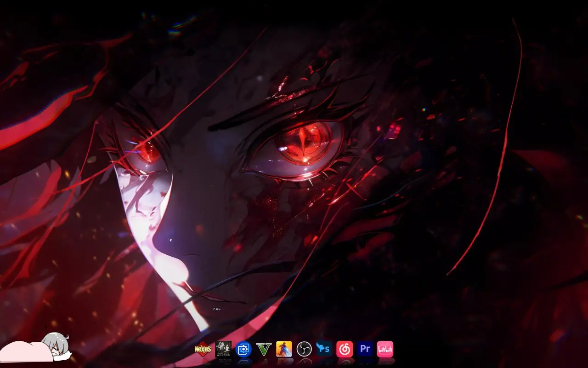Click the sleeping anime desktop pet
This screenshot has height=368, width=588.
36,348
